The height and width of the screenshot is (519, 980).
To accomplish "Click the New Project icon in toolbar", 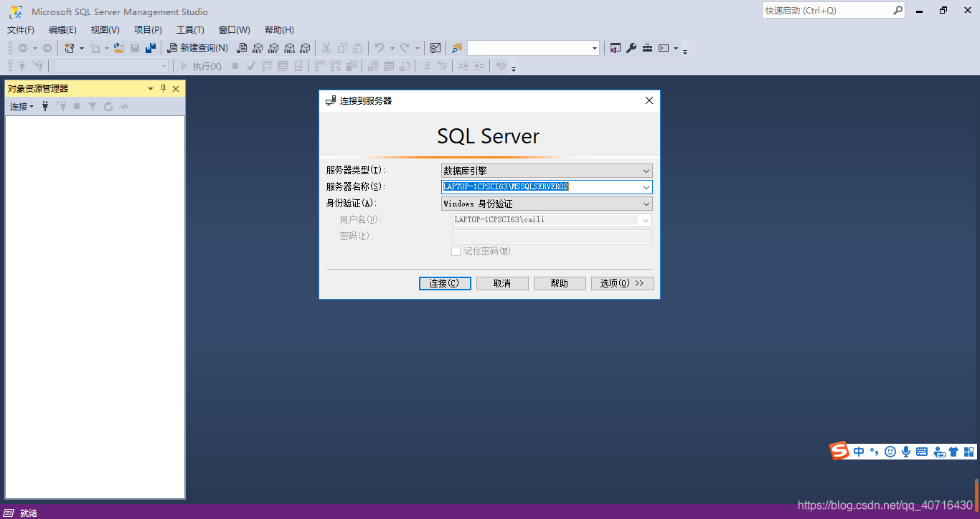I will pyautogui.click(x=70, y=48).
